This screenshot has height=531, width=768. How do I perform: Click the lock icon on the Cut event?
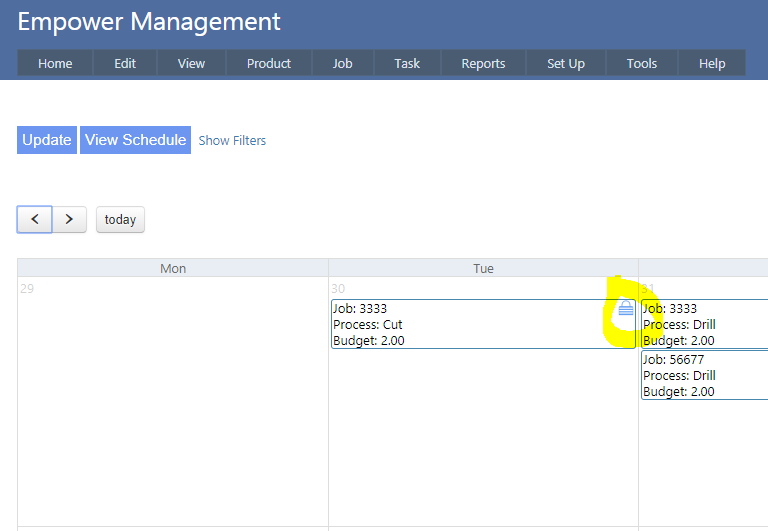pyautogui.click(x=625, y=309)
